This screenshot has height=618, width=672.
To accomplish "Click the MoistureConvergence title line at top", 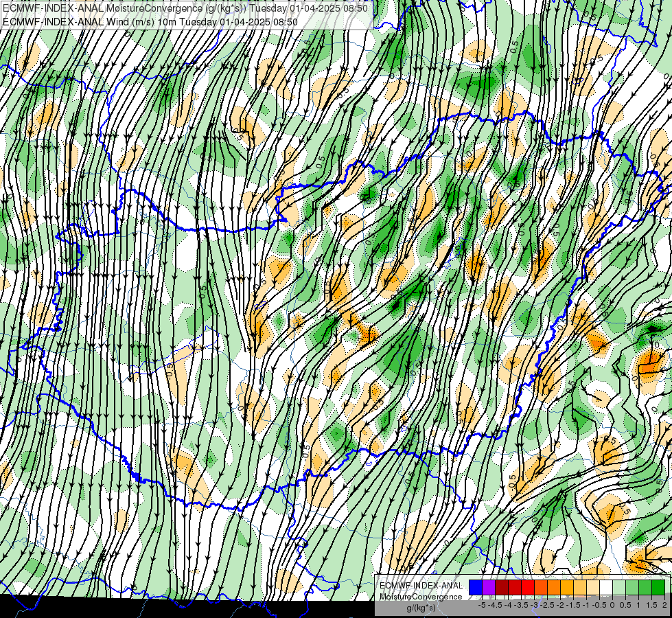I will (185, 8).
